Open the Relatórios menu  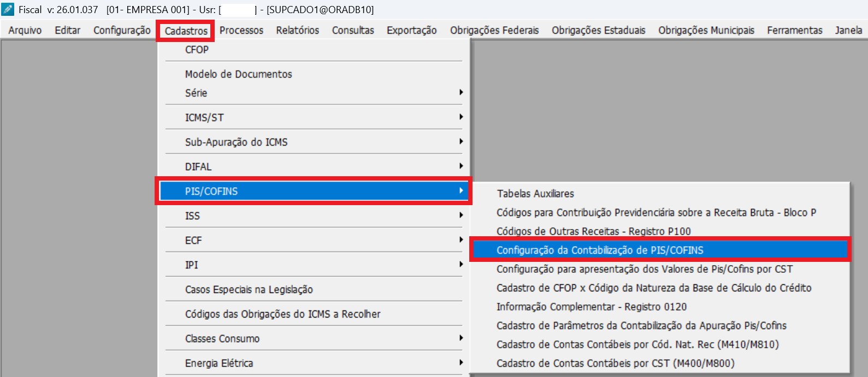(298, 30)
